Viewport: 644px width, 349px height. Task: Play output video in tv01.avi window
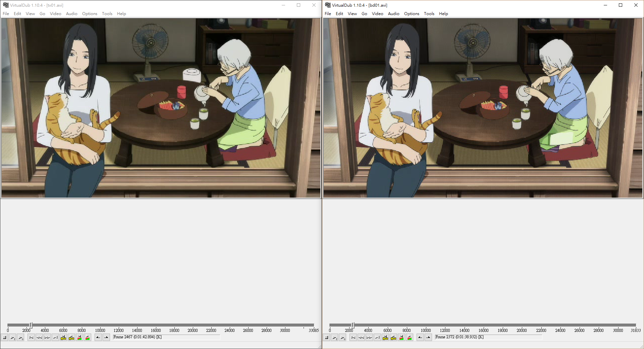pyautogui.click(x=21, y=338)
